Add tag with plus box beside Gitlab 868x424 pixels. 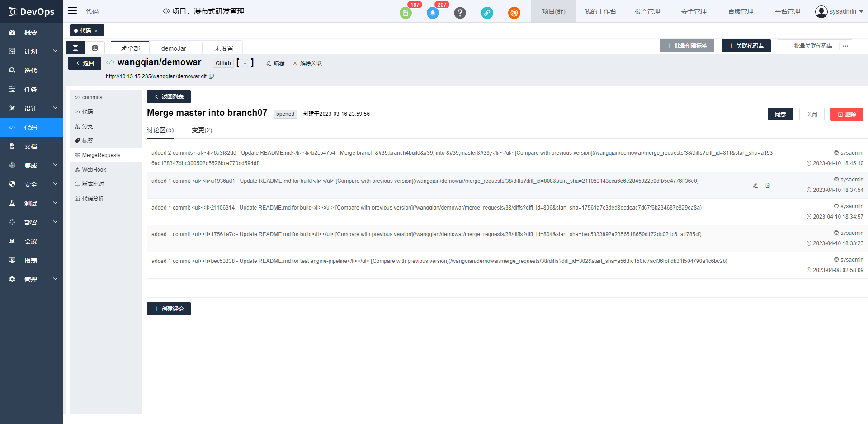(x=245, y=63)
